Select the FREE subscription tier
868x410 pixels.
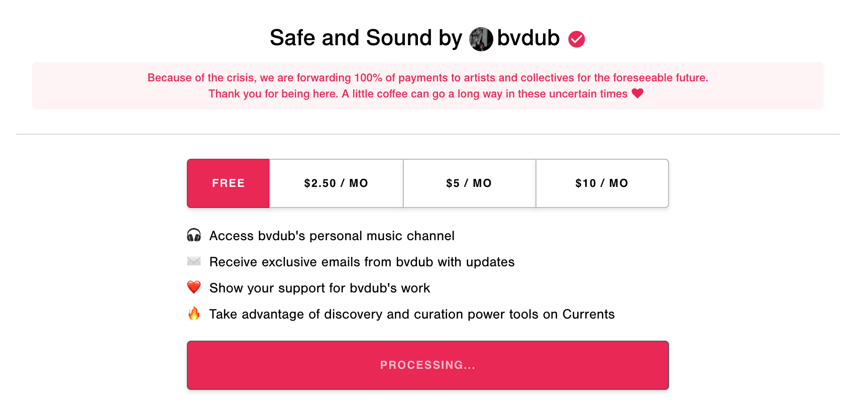[229, 183]
